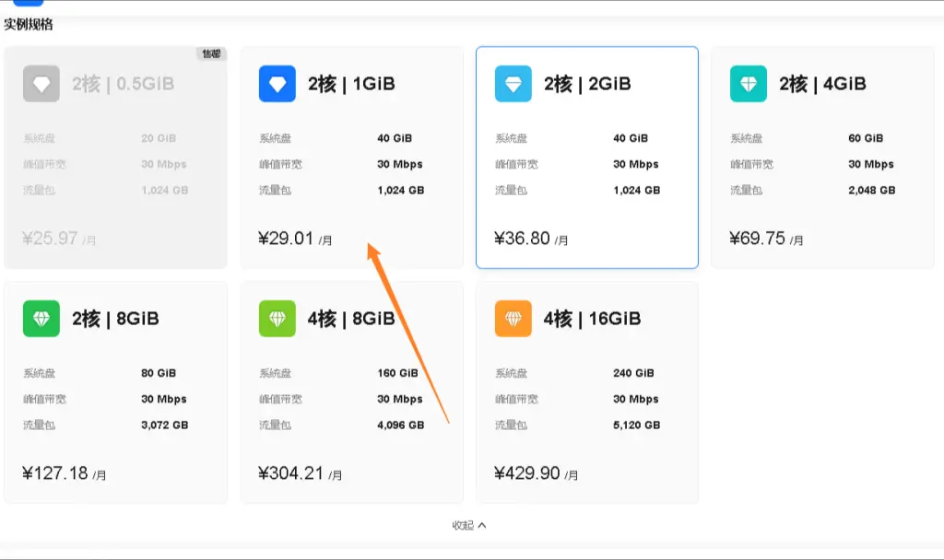Click the light blue diamond icon on 2核 2GiB
Image resolution: width=944 pixels, height=560 pixels.
click(x=513, y=84)
